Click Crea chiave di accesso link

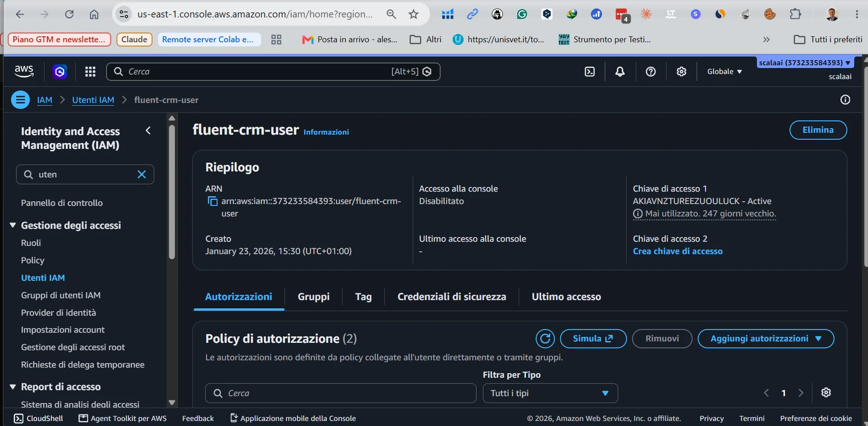678,251
